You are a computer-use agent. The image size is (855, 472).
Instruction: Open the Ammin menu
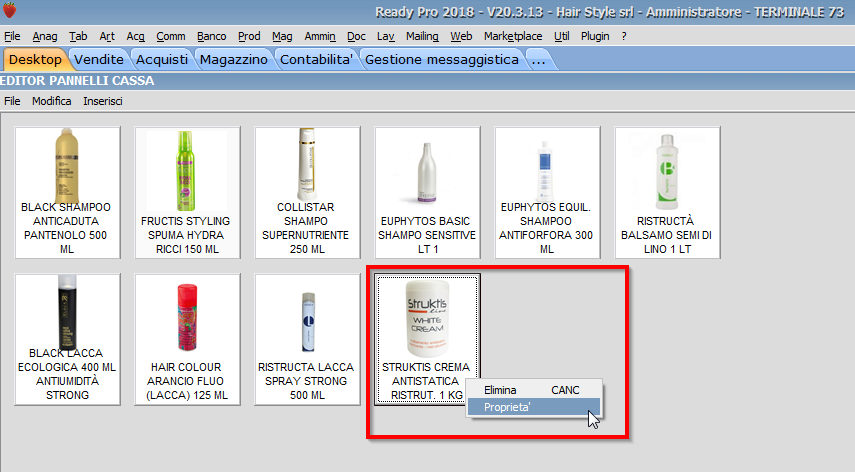(320, 36)
